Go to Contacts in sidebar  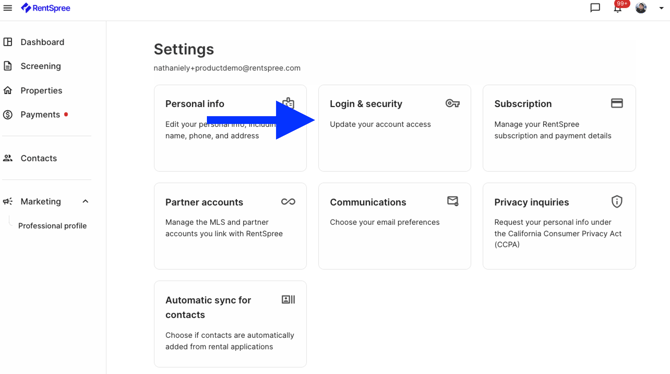(x=38, y=158)
